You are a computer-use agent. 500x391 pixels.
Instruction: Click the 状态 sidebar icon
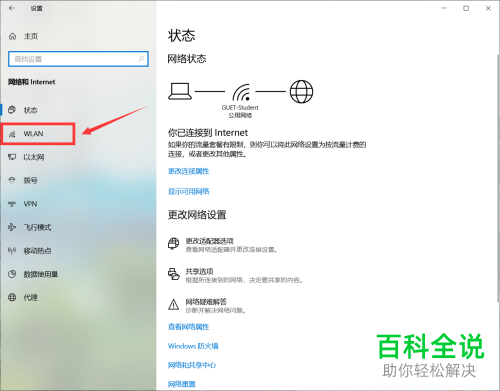(12, 110)
